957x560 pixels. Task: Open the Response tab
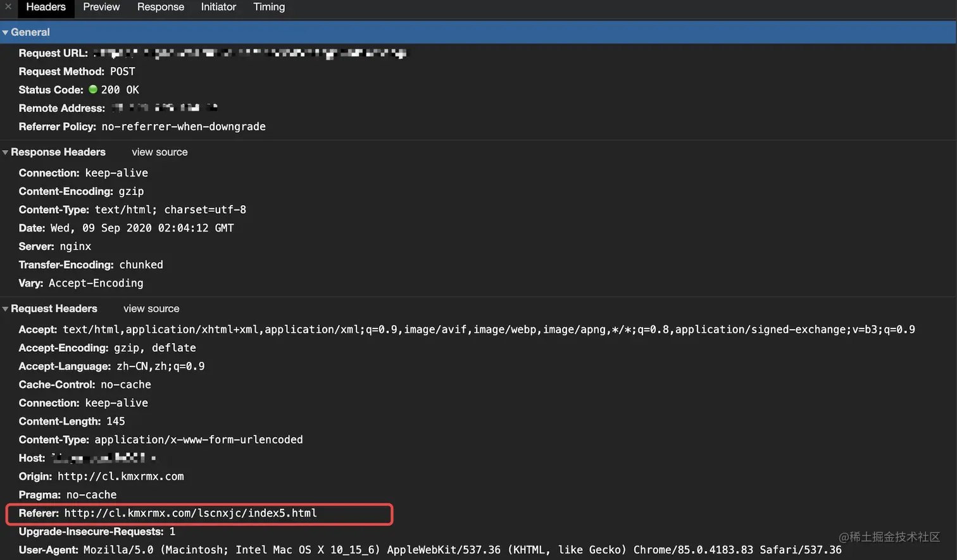click(x=161, y=7)
